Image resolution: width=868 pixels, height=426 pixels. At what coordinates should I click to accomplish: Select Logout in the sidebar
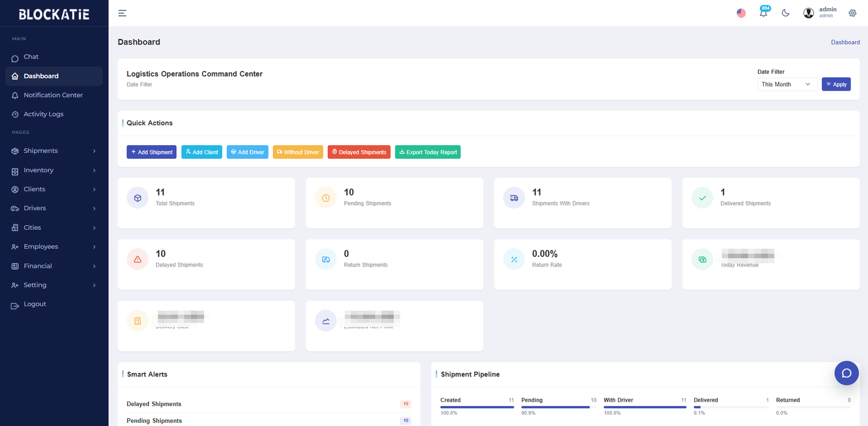[54, 304]
